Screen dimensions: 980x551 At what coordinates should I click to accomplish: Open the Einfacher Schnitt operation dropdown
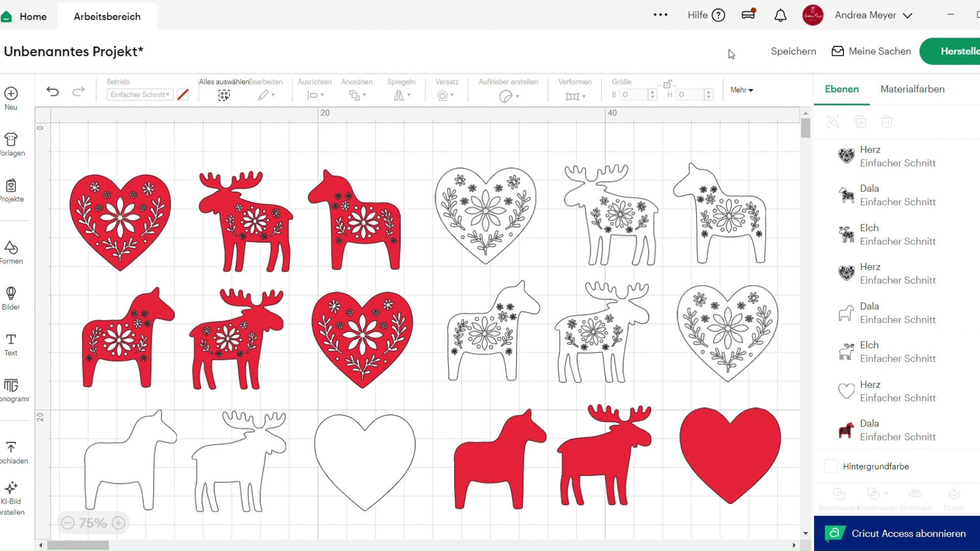(139, 94)
